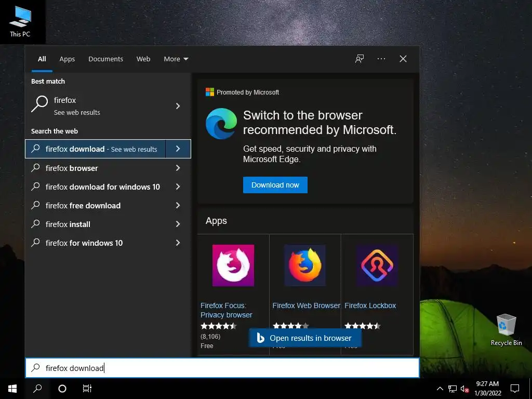Select firefox download for windows 10

tap(96, 187)
